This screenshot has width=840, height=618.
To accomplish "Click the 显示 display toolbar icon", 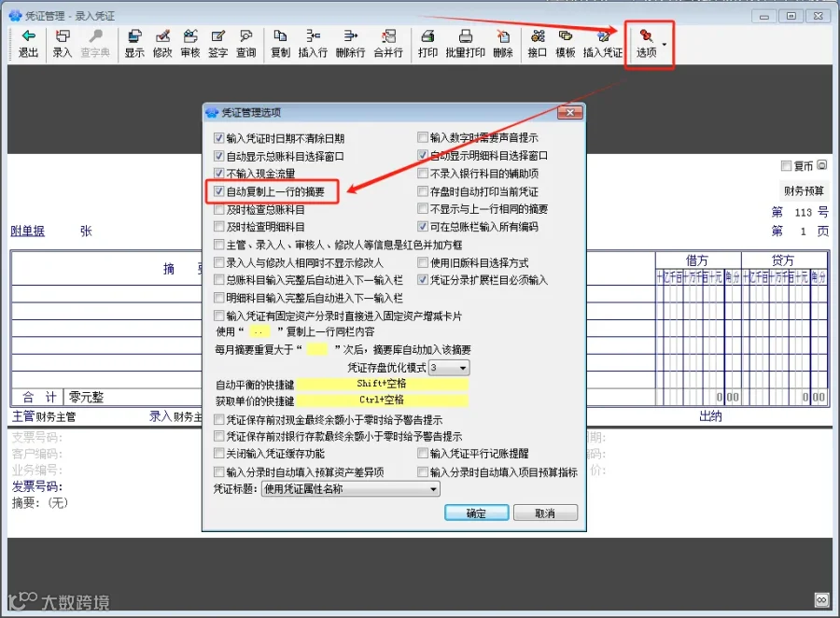I will tap(134, 44).
